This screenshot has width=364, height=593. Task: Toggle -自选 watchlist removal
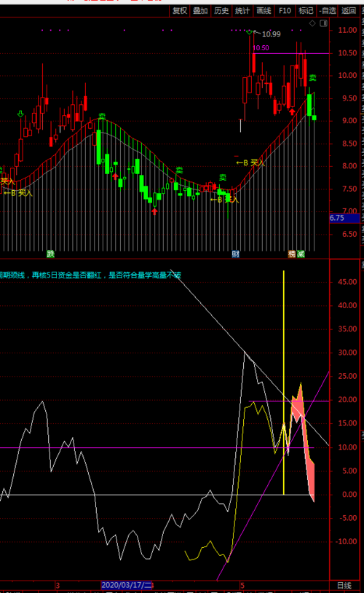point(328,11)
